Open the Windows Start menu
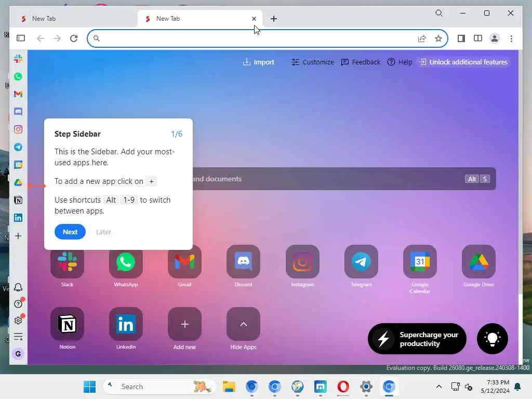The width and height of the screenshot is (532, 399). pos(89,387)
